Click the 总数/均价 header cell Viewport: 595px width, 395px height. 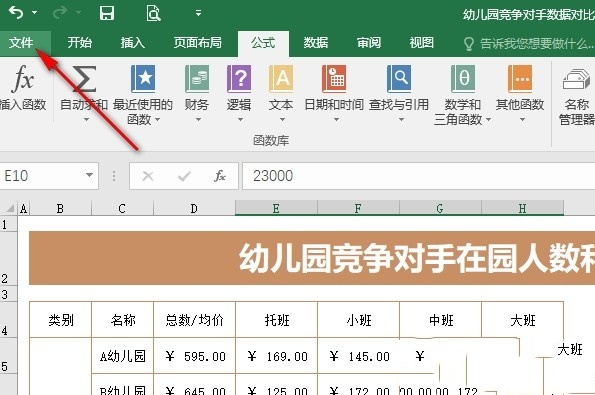point(194,320)
